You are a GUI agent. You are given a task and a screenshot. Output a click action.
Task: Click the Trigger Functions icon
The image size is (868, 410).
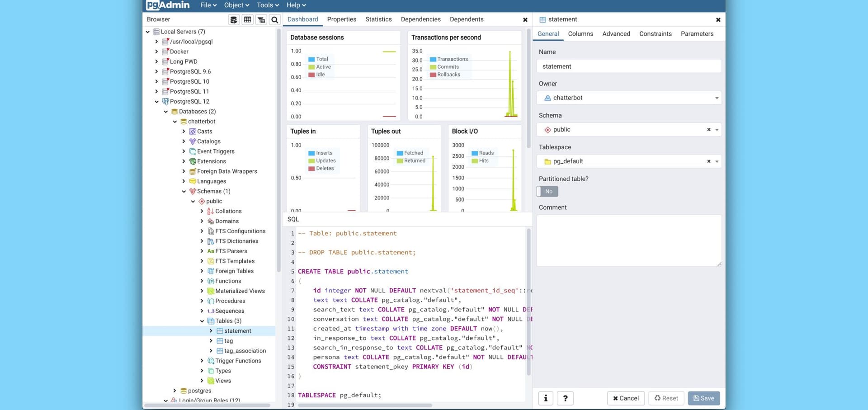[211, 361]
